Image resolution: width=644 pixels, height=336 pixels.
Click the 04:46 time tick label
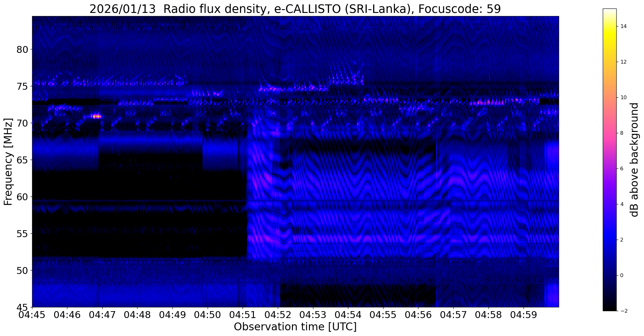67,315
